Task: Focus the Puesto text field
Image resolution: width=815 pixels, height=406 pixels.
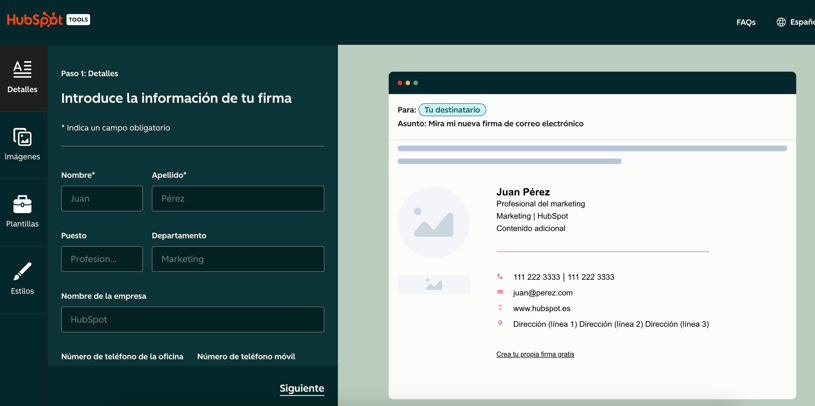Action: coord(102,259)
